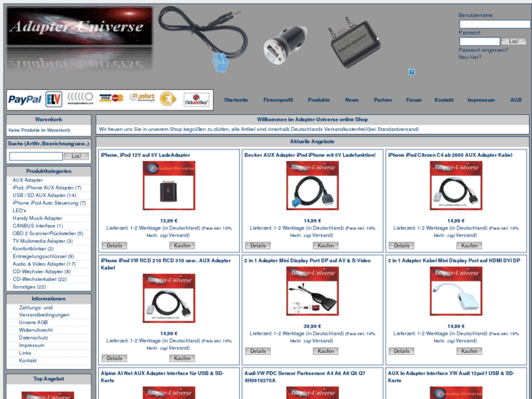Click Kaufen for Citroen C4 AUX Adapter
The image size is (532, 399).
pyautogui.click(x=469, y=245)
